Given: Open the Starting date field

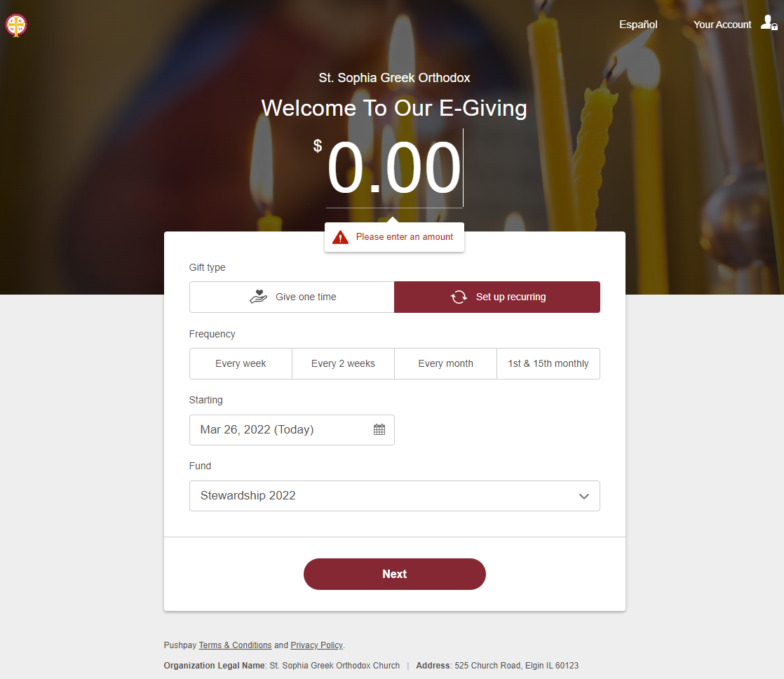Looking at the screenshot, I should pos(292,430).
